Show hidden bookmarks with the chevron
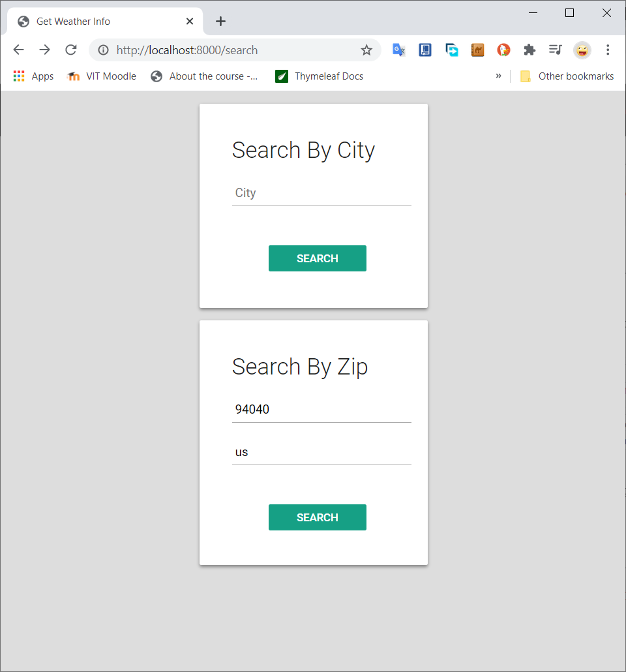This screenshot has height=672, width=626. pos(499,76)
